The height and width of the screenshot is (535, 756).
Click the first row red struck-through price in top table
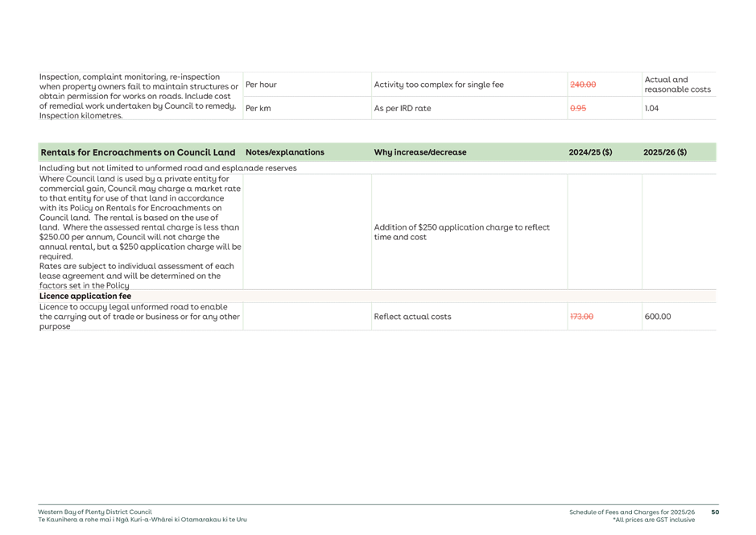[582, 85]
